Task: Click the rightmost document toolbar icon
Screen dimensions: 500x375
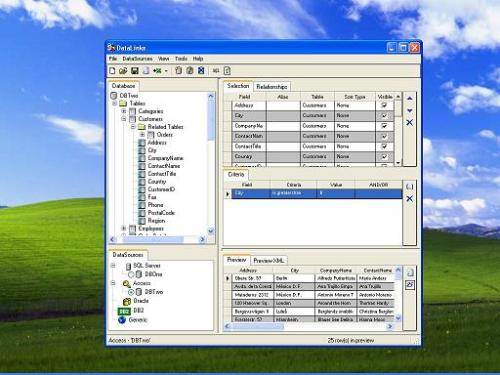Action: pos(227,71)
